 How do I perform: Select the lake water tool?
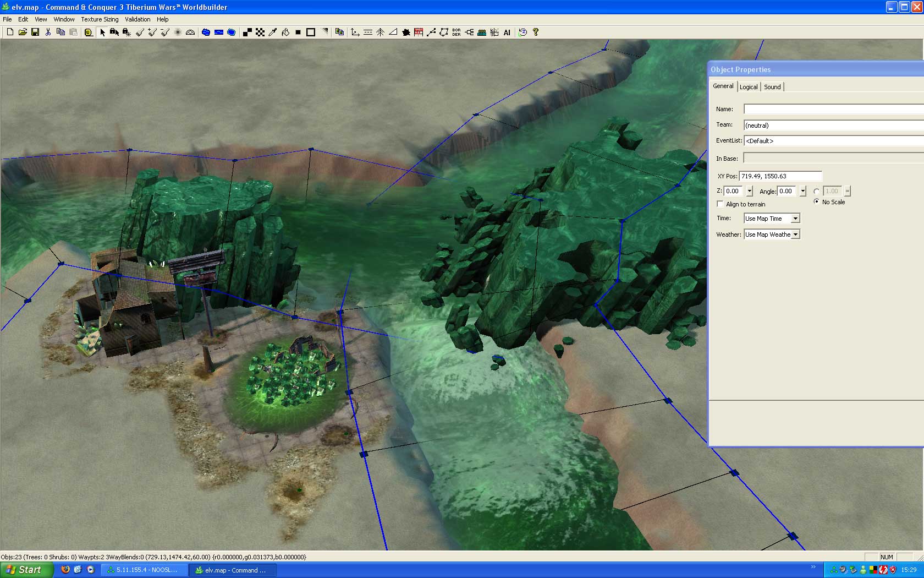click(206, 32)
